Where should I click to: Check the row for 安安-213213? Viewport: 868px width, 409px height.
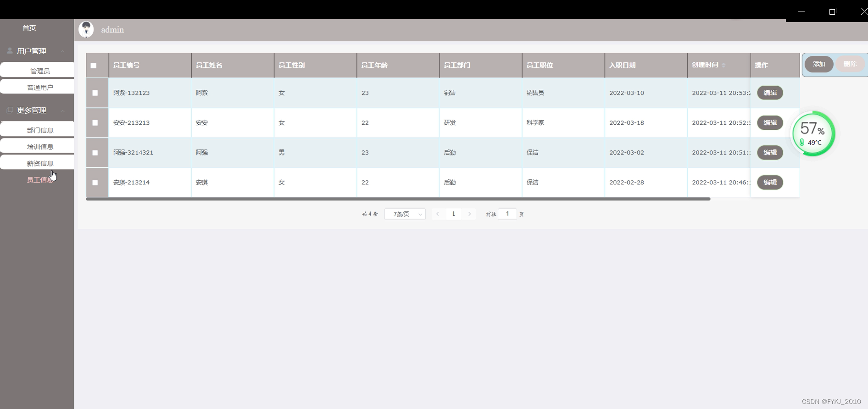pyautogui.click(x=95, y=123)
